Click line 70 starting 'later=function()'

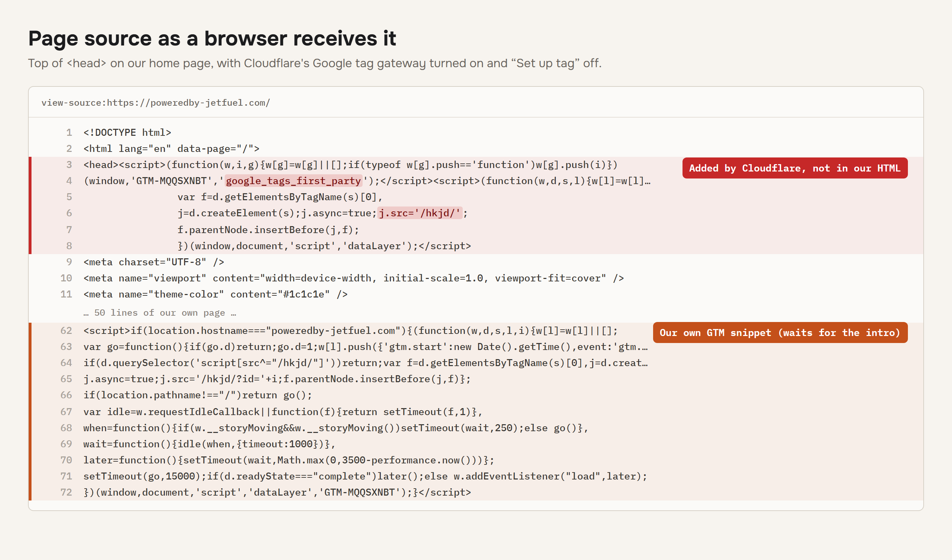point(289,460)
